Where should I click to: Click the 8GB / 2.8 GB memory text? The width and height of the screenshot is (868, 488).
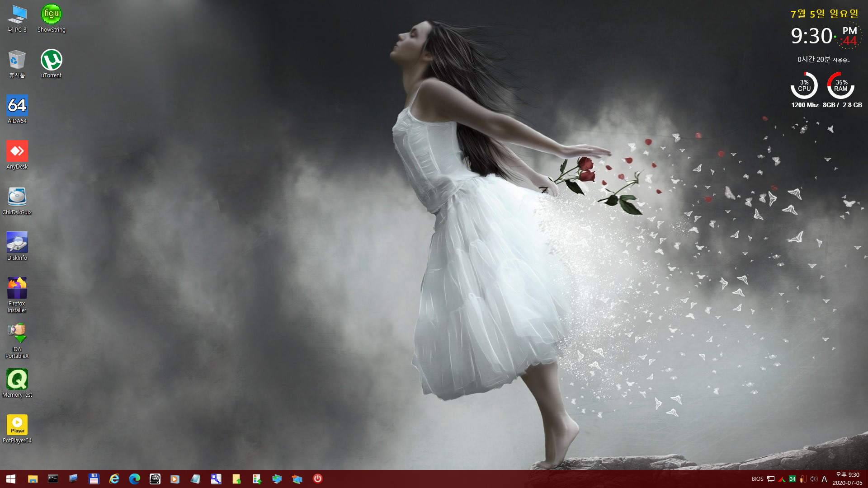(x=842, y=105)
